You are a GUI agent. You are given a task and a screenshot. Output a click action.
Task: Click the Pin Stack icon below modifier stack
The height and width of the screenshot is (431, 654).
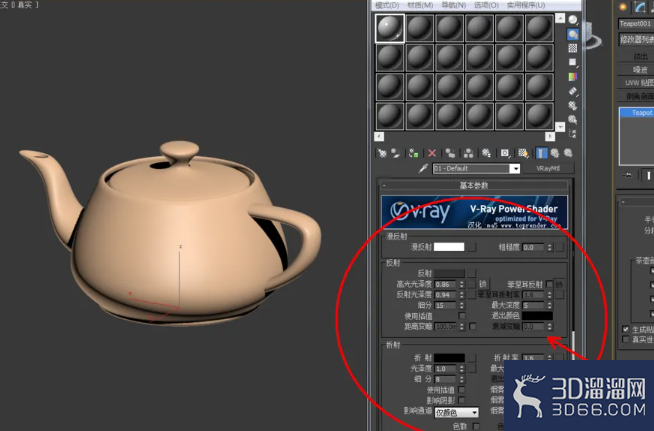point(627,175)
